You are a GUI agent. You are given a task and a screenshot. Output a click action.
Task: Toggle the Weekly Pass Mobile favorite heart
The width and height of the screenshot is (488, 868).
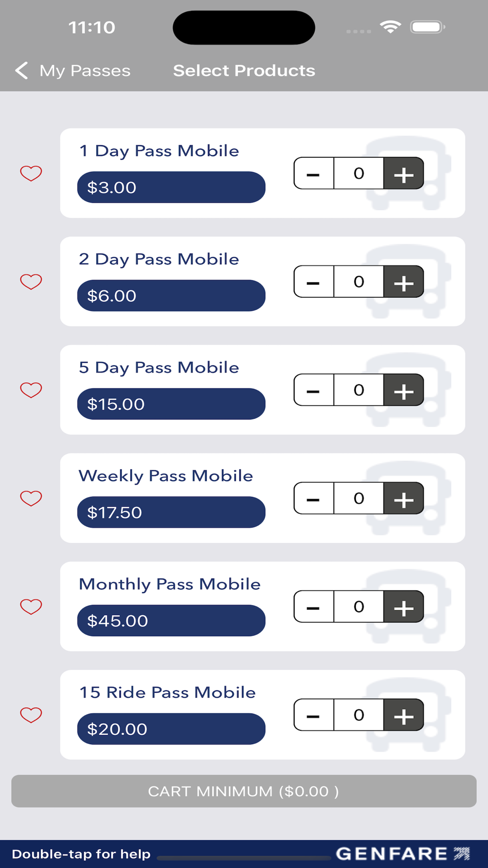pos(31,498)
